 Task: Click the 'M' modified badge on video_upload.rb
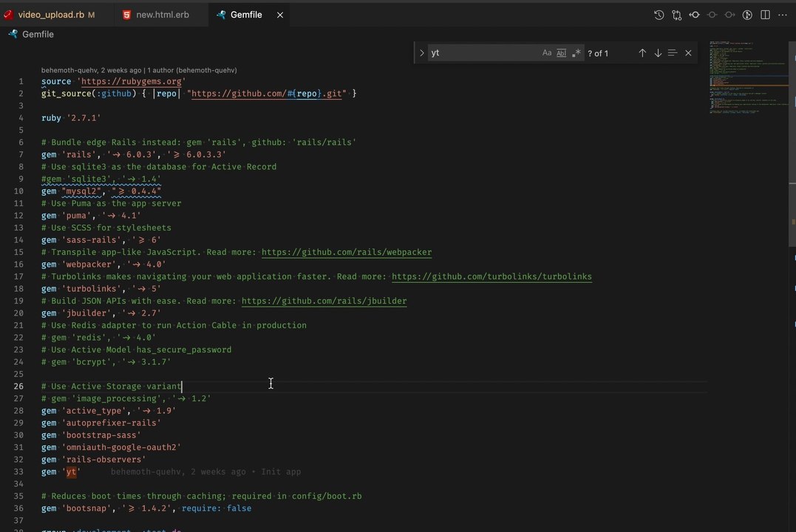click(92, 16)
